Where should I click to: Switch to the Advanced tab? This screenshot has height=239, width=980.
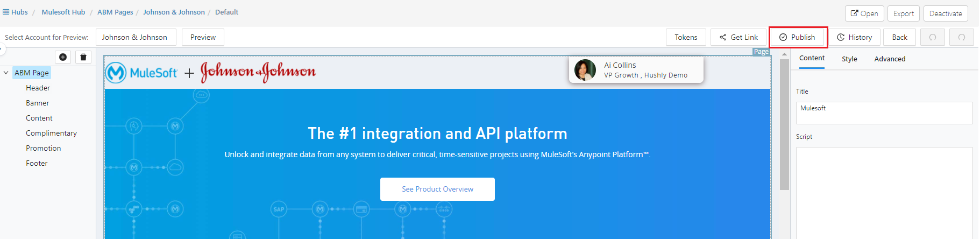pyautogui.click(x=890, y=59)
